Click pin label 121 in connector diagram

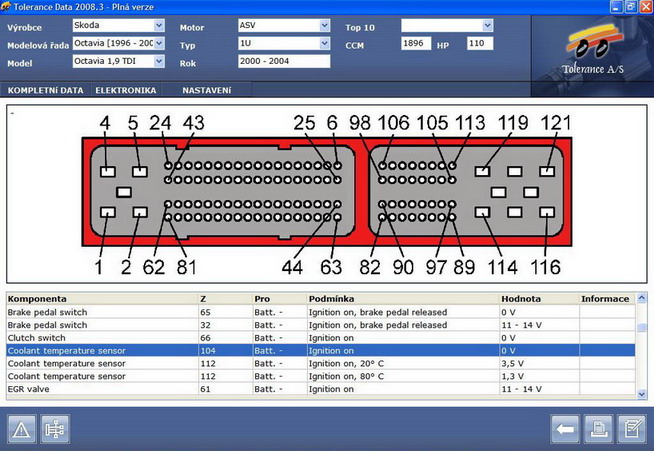pyautogui.click(x=555, y=123)
